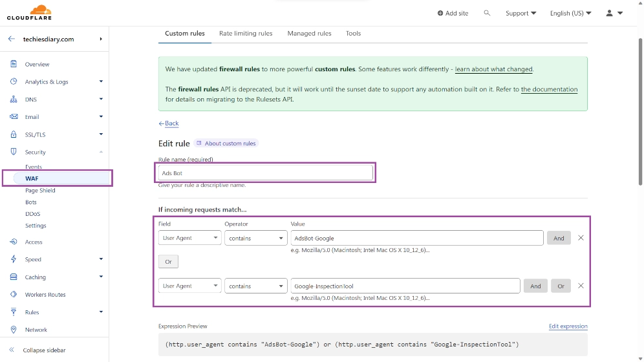Click the Access sidebar icon
Image resolution: width=644 pixels, height=362 pixels.
tap(14, 241)
